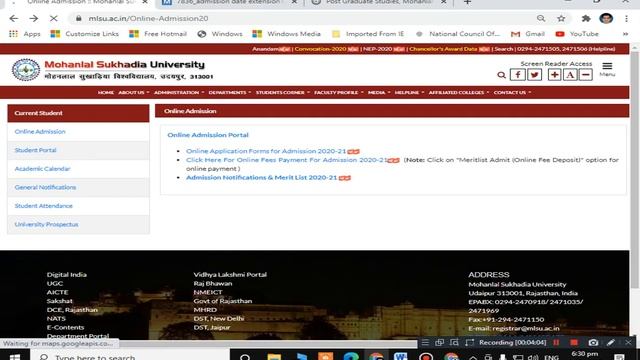Open the university Twitter icon
The image size is (640, 360).
coord(534,75)
